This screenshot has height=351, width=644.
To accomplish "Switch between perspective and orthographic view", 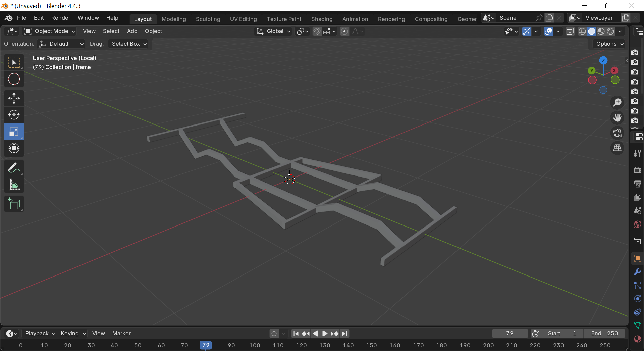I will [x=617, y=148].
